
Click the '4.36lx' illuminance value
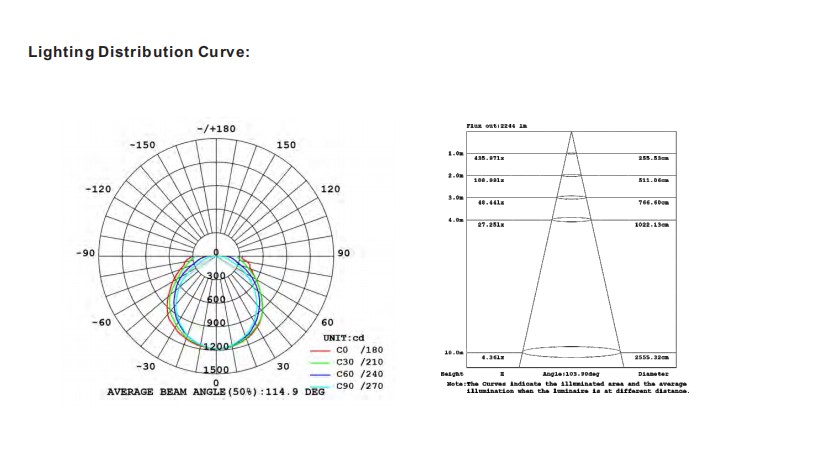point(492,358)
